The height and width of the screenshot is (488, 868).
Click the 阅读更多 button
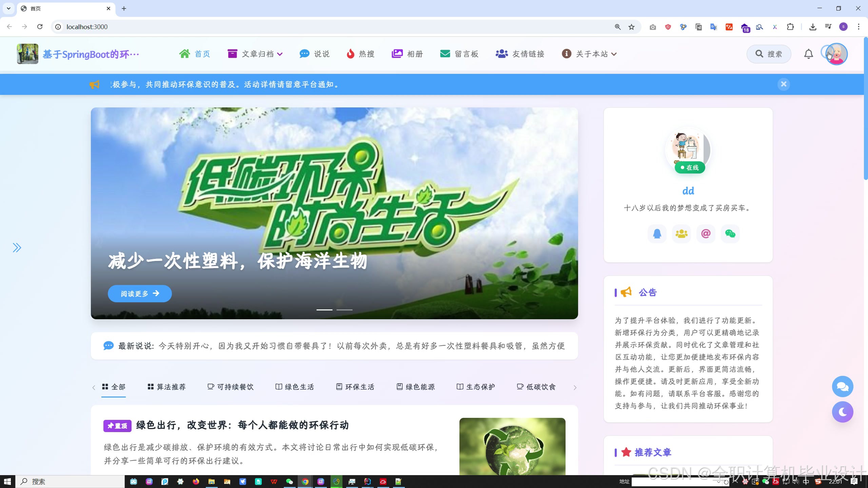click(x=140, y=293)
